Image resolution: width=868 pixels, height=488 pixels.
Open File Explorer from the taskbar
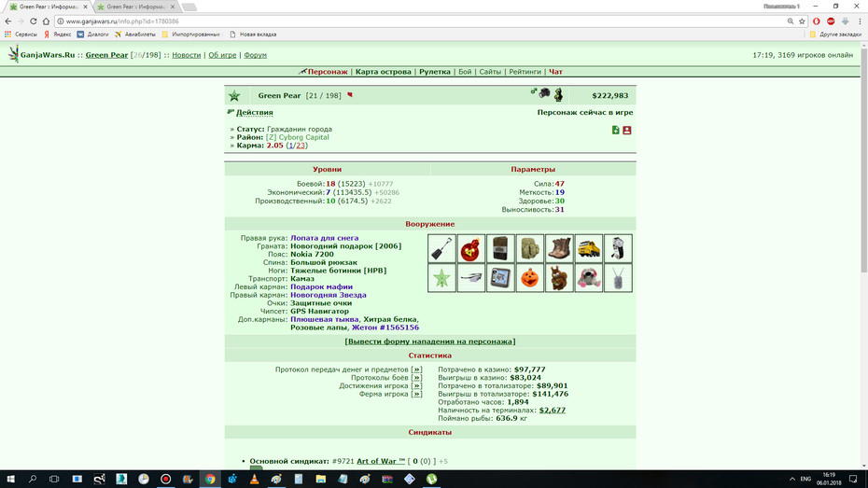tap(320, 480)
